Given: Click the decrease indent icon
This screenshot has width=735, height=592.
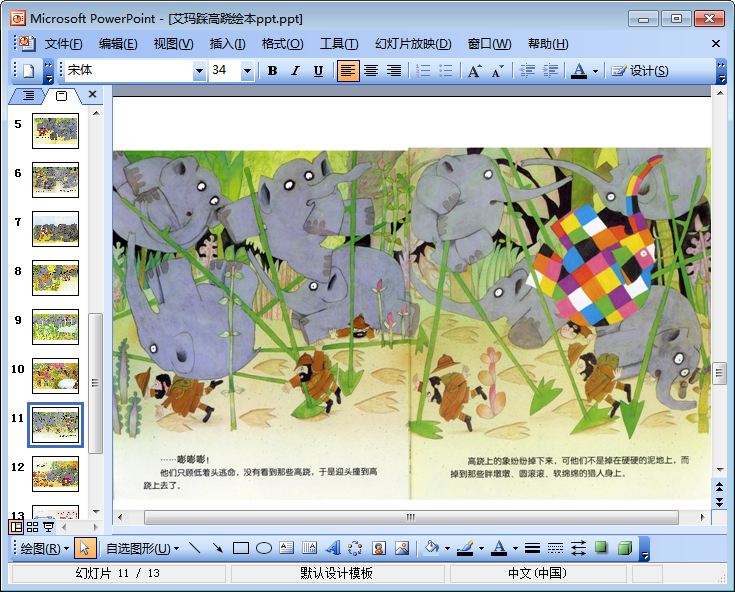Looking at the screenshot, I should tap(527, 71).
